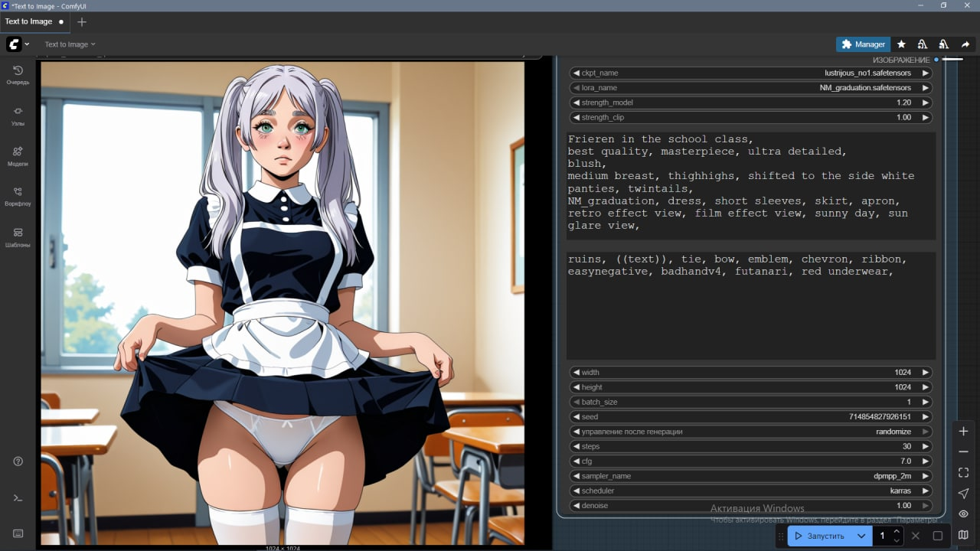Click the positive prompt text box
This screenshot has width=980, height=551.
[x=751, y=186]
